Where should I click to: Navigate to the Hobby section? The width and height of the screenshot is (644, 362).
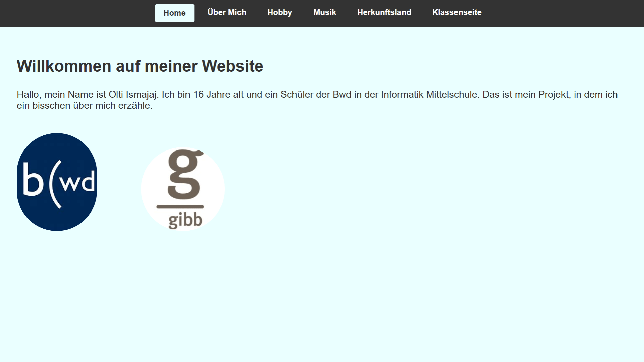[280, 12]
